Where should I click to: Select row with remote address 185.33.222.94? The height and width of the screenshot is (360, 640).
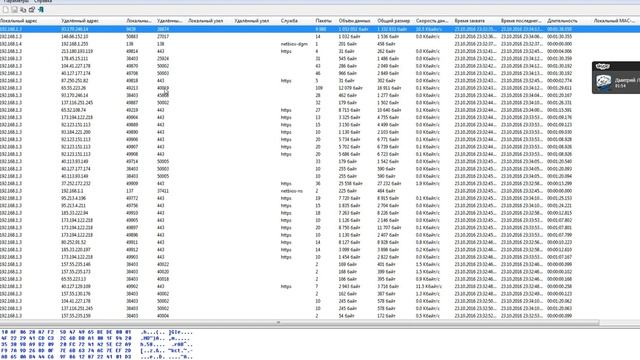[x=320, y=213]
